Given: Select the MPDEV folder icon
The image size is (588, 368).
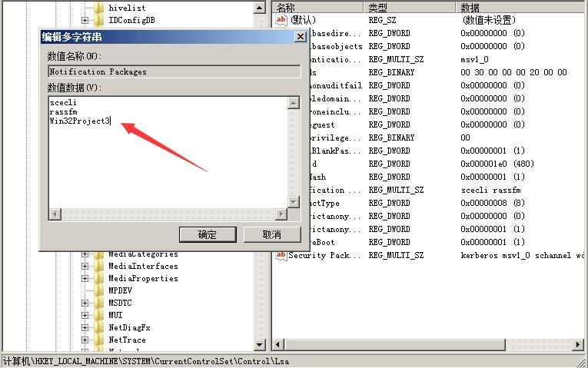Looking at the screenshot, I should pyautogui.click(x=99, y=290).
